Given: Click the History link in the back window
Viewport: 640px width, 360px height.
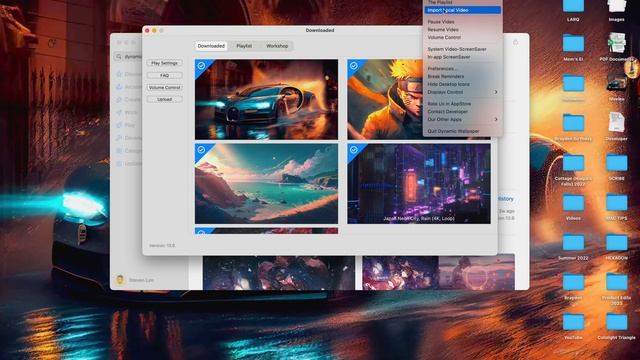Looking at the screenshot, I should pos(505,199).
